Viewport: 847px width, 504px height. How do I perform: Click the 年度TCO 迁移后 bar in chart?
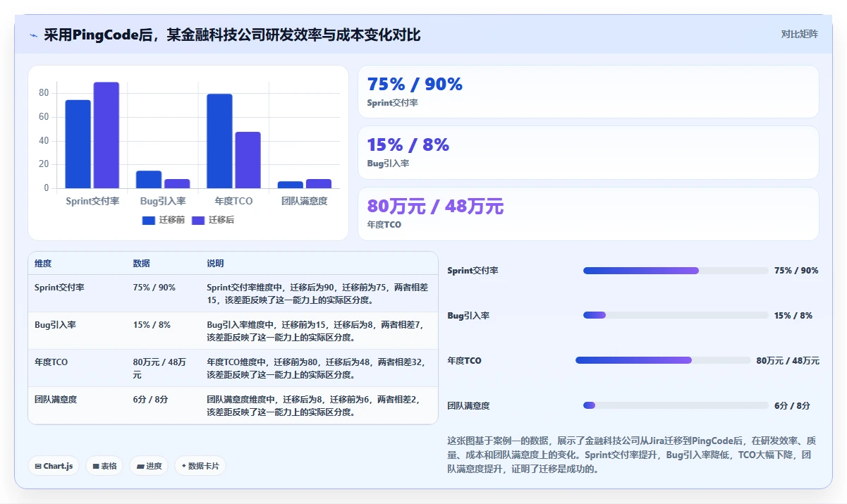click(x=248, y=160)
